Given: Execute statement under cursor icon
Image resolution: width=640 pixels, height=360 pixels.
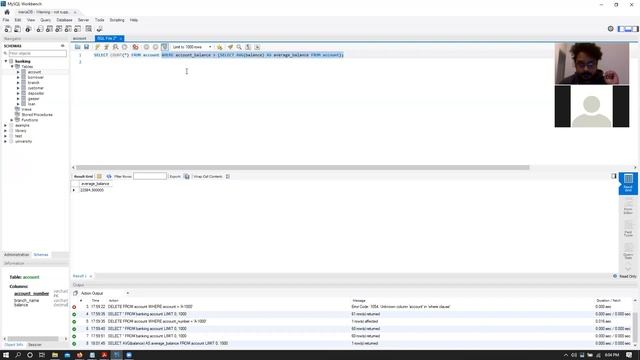Looking at the screenshot, I should (107, 47).
